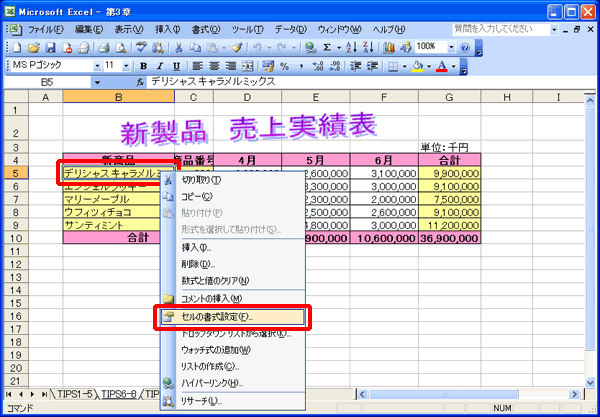
Task: Apply the comma style icon
Action: point(301,67)
